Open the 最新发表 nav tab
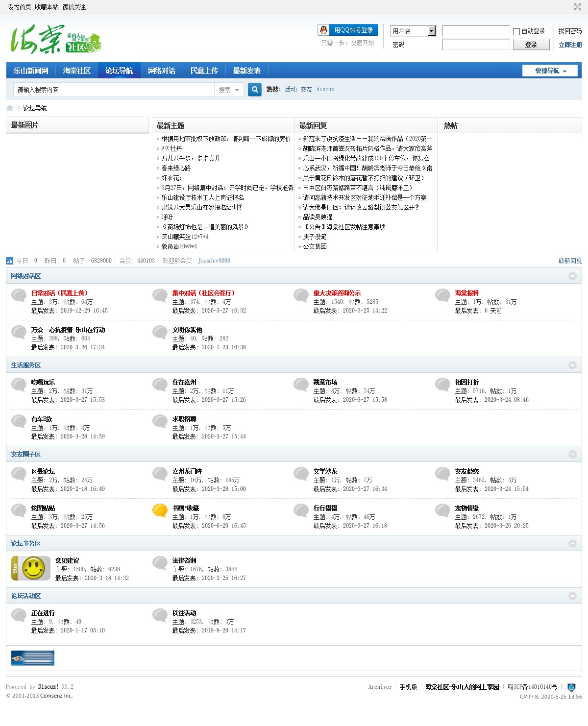 pos(247,71)
